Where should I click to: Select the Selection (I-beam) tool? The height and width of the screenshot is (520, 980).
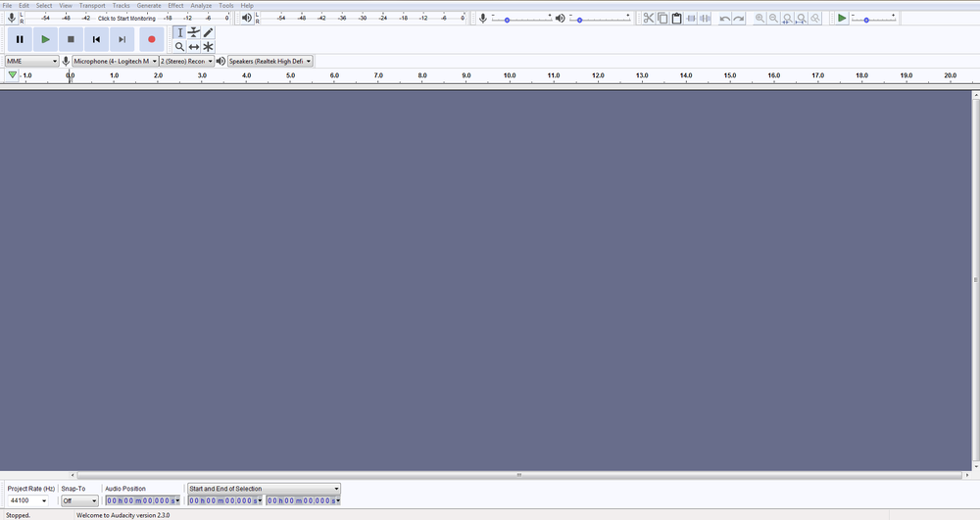[x=179, y=32]
